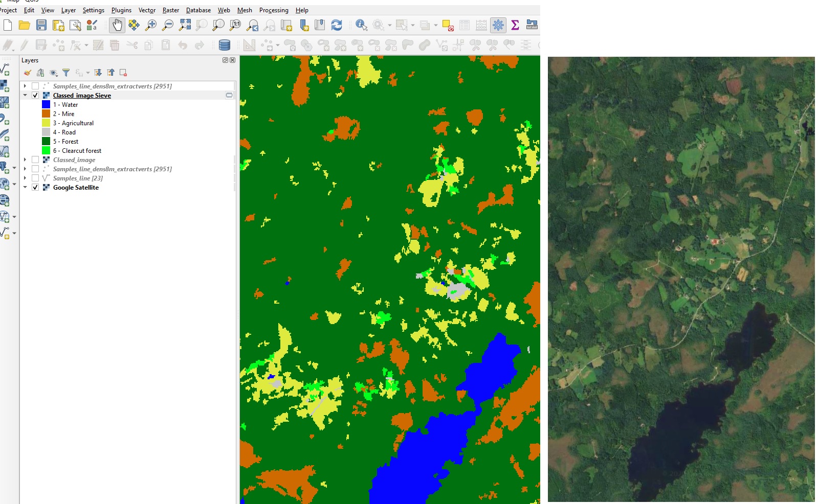Open the new print layout tool
The width and height of the screenshot is (818, 504).
[58, 25]
